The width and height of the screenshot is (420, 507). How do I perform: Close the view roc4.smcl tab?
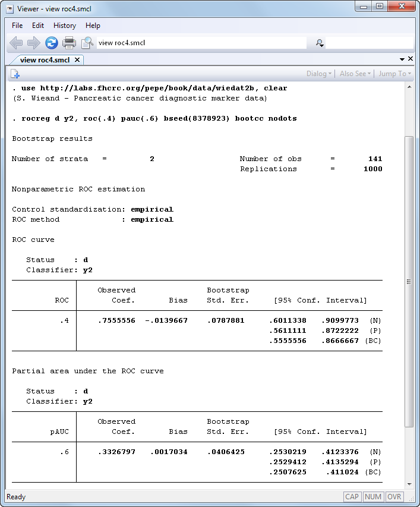click(x=77, y=59)
